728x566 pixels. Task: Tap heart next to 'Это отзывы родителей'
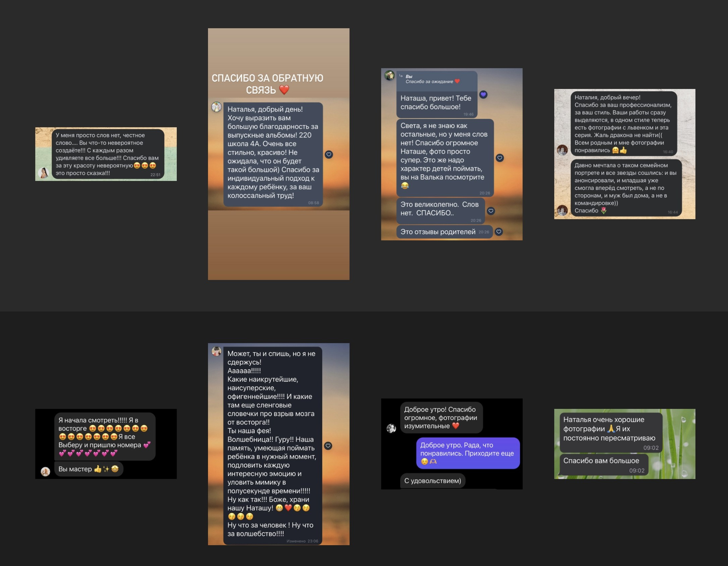[x=499, y=231]
